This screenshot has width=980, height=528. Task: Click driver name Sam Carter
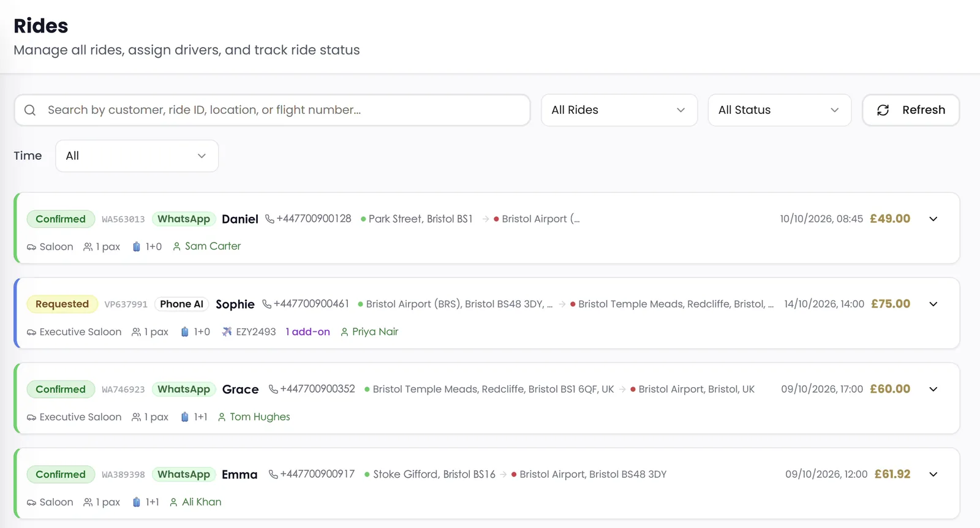213,246
